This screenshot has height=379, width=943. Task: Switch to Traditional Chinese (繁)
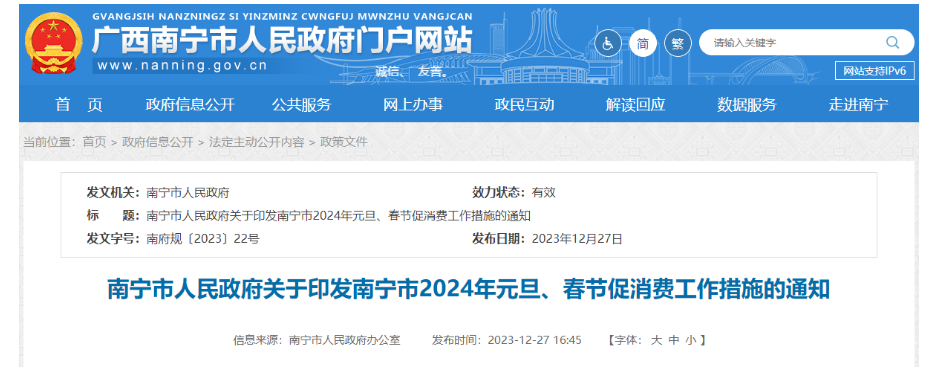(x=678, y=43)
